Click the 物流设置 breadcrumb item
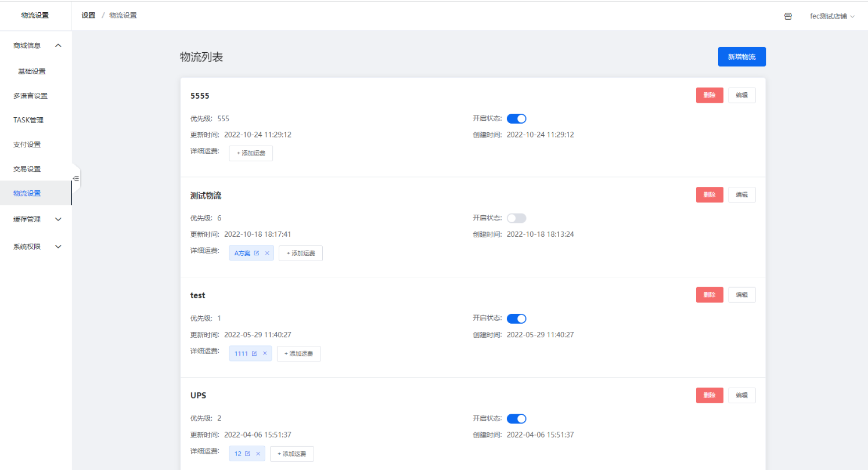This screenshot has height=470, width=868. pos(123,15)
